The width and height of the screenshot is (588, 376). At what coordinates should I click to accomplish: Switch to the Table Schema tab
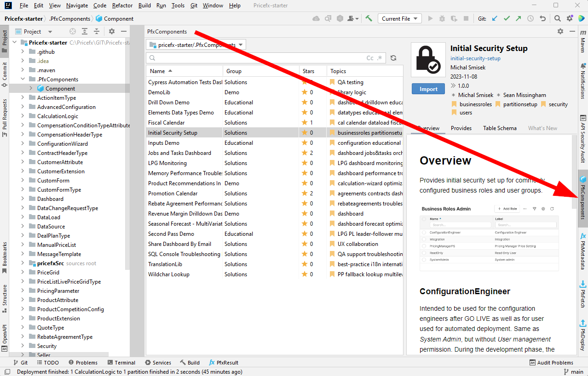click(x=500, y=128)
